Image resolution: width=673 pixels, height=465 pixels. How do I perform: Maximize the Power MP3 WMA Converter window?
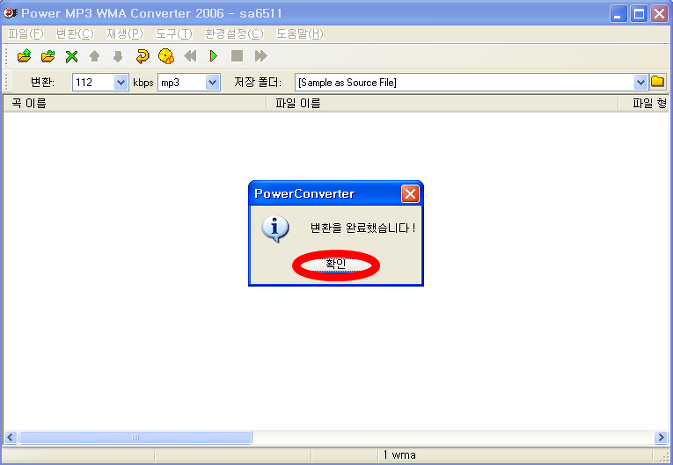pyautogui.click(x=639, y=14)
